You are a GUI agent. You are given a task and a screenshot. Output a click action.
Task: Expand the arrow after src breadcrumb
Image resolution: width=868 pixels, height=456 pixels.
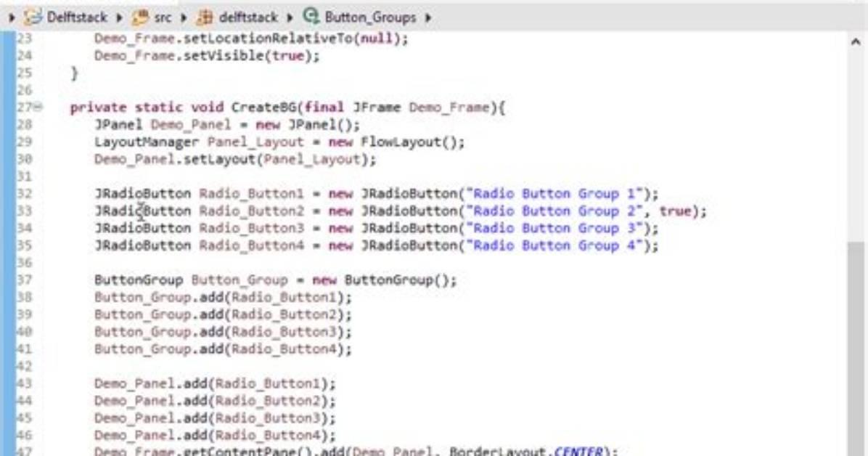(183, 17)
